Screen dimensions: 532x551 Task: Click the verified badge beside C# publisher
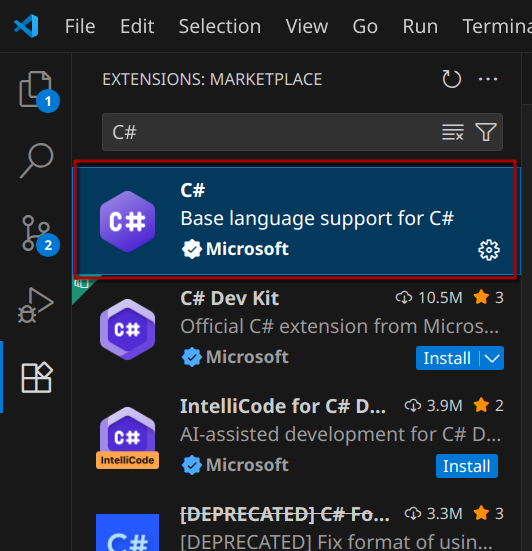click(x=192, y=249)
